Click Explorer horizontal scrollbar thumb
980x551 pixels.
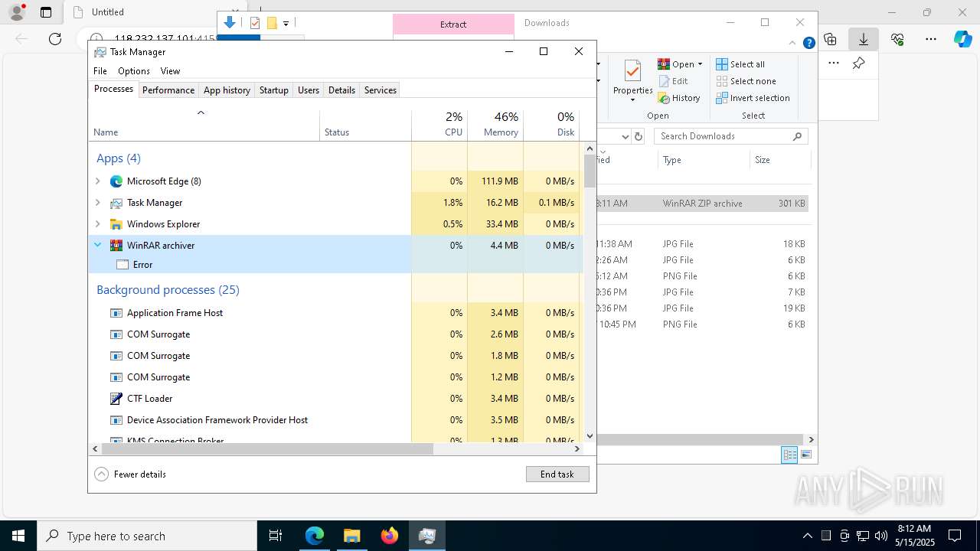point(700,439)
